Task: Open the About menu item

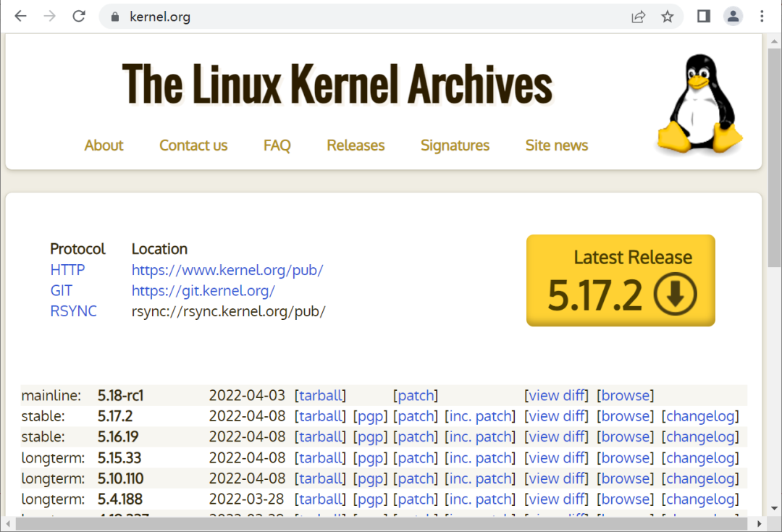Action: coord(104,145)
